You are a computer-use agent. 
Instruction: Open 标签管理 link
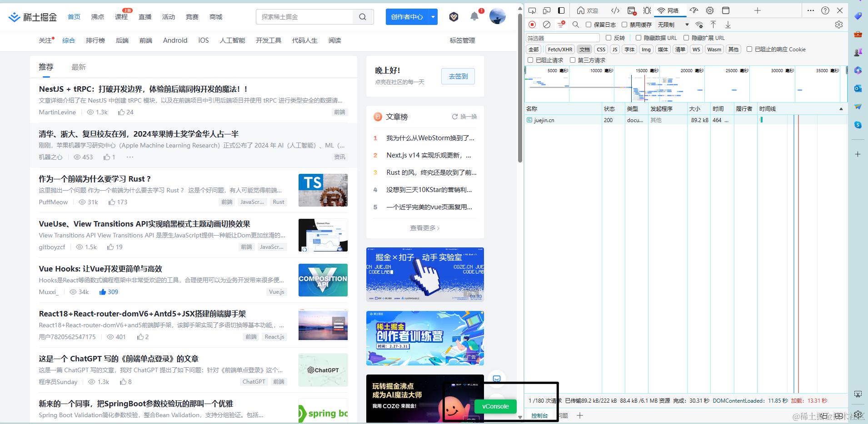tap(462, 40)
